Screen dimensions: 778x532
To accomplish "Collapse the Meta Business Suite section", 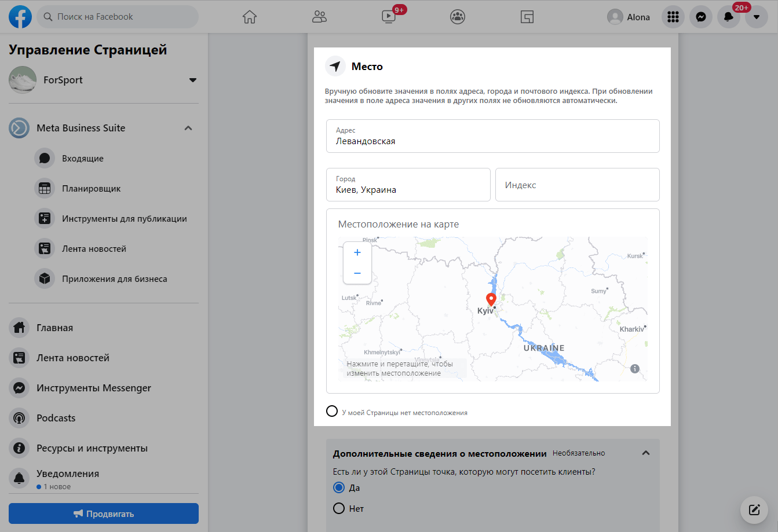I will coord(188,128).
